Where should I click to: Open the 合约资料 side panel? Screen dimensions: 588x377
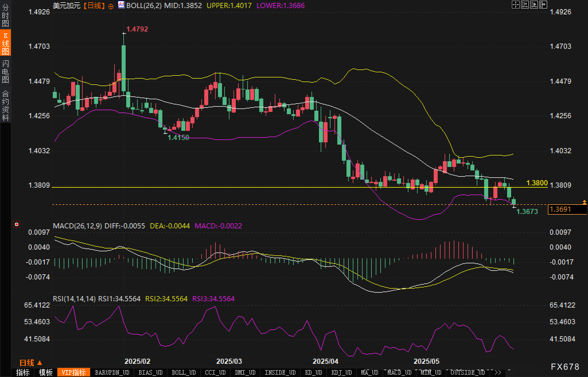5,106
